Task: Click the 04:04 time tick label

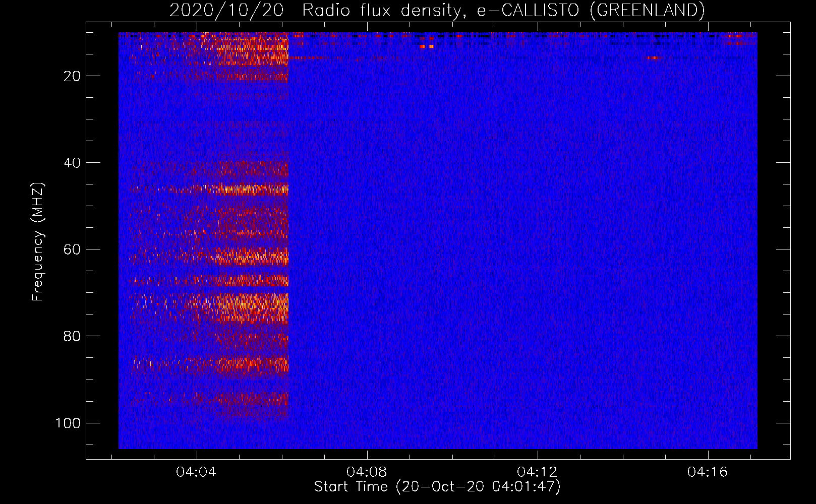Action: 196,472
